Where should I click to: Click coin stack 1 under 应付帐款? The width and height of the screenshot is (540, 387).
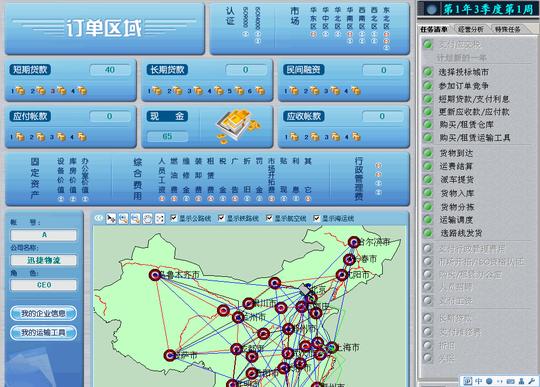tap(20, 137)
